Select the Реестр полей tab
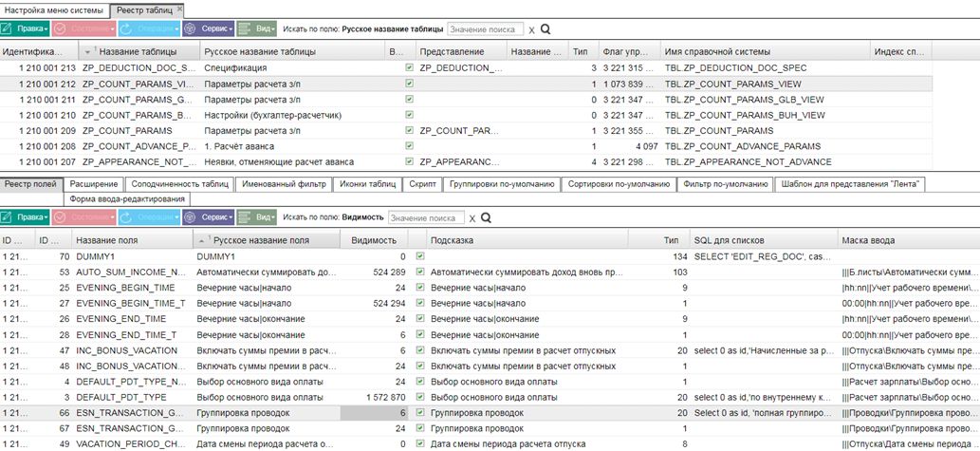 (x=31, y=184)
